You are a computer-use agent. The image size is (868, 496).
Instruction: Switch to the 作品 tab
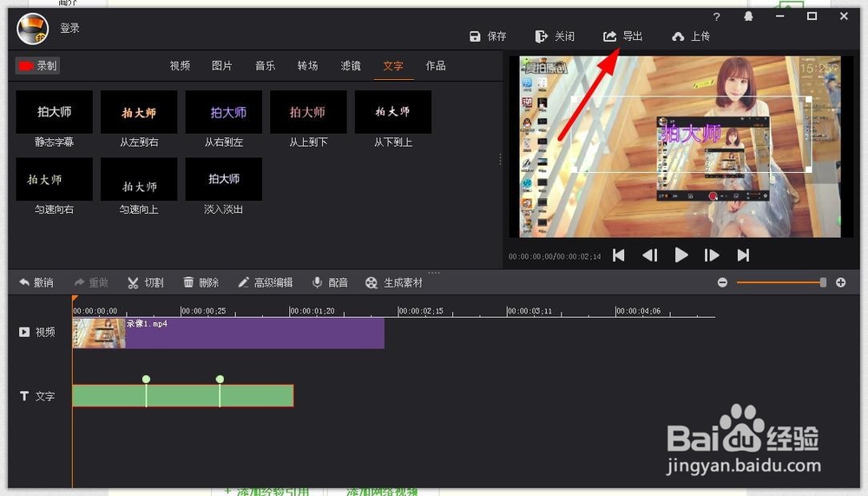[x=436, y=66]
